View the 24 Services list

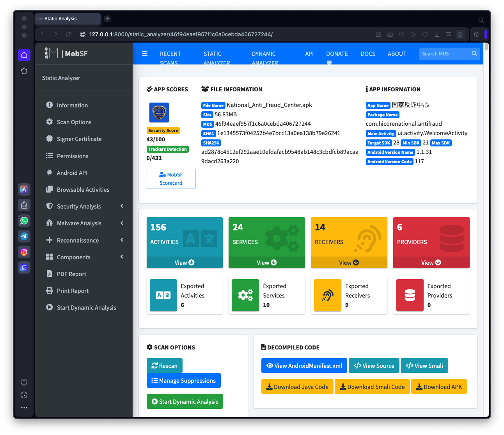[267, 262]
